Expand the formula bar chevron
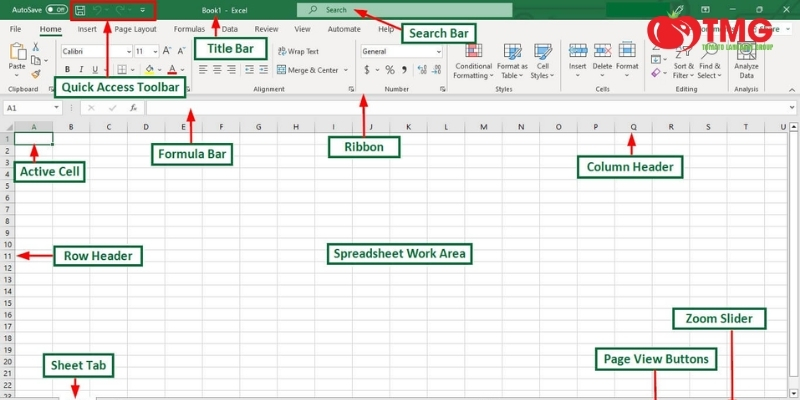 point(791,108)
